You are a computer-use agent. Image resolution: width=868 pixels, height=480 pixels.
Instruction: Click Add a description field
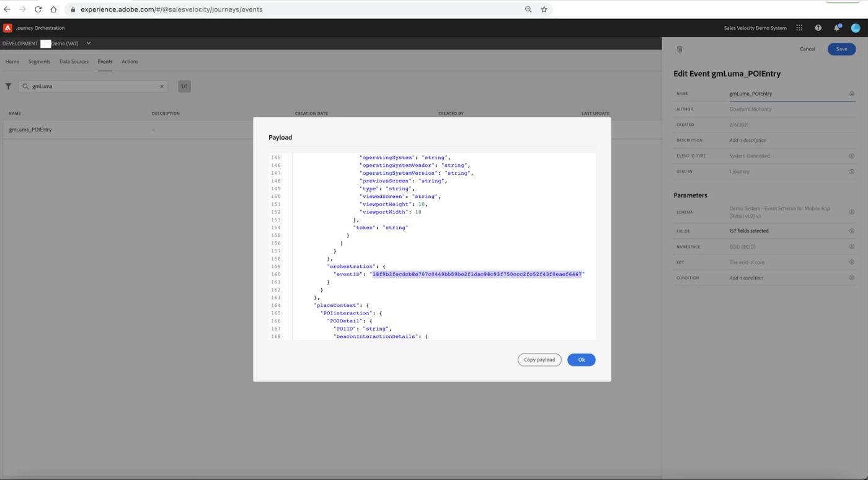tap(748, 140)
